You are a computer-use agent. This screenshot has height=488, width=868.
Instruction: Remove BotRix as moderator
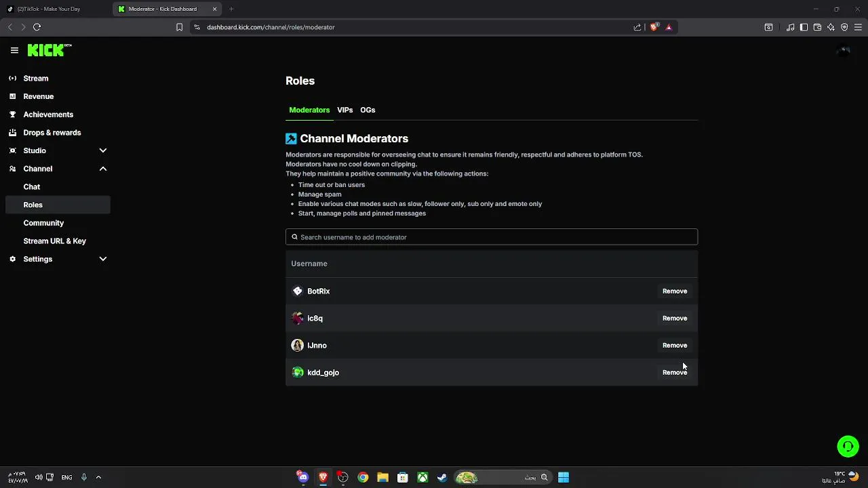tap(675, 291)
